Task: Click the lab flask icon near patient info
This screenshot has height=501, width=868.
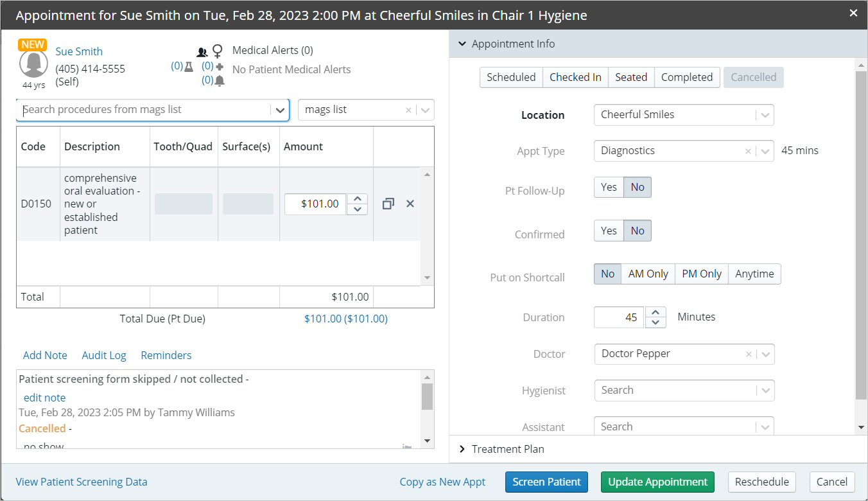Action: coord(189,66)
